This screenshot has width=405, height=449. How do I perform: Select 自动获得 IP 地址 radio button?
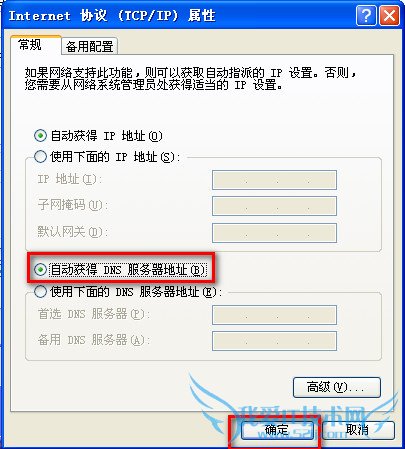[x=40, y=136]
